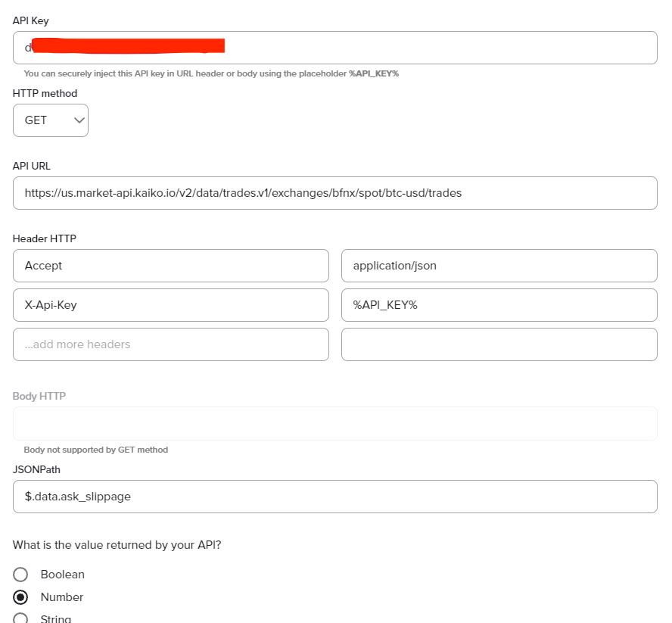Click the Number label text
The width and height of the screenshot is (672, 623).
point(62,597)
